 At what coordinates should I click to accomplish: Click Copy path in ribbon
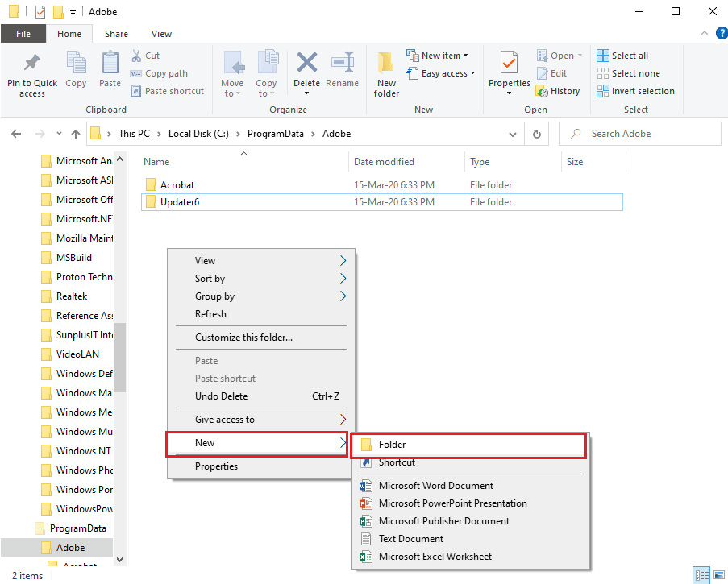pos(160,73)
